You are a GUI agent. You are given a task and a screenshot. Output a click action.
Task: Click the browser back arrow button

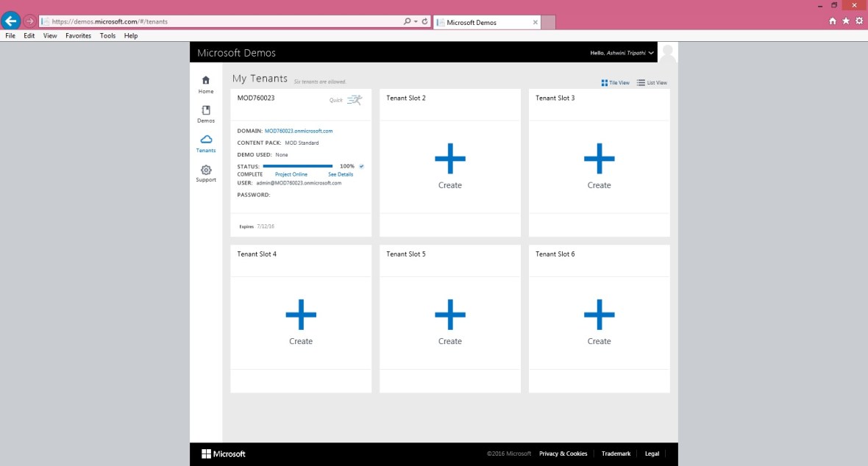point(11,21)
